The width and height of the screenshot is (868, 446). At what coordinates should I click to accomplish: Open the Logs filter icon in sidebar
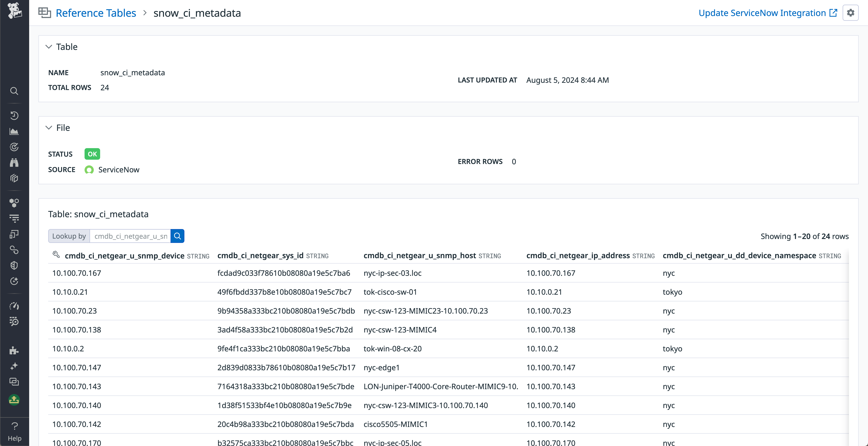click(14, 218)
